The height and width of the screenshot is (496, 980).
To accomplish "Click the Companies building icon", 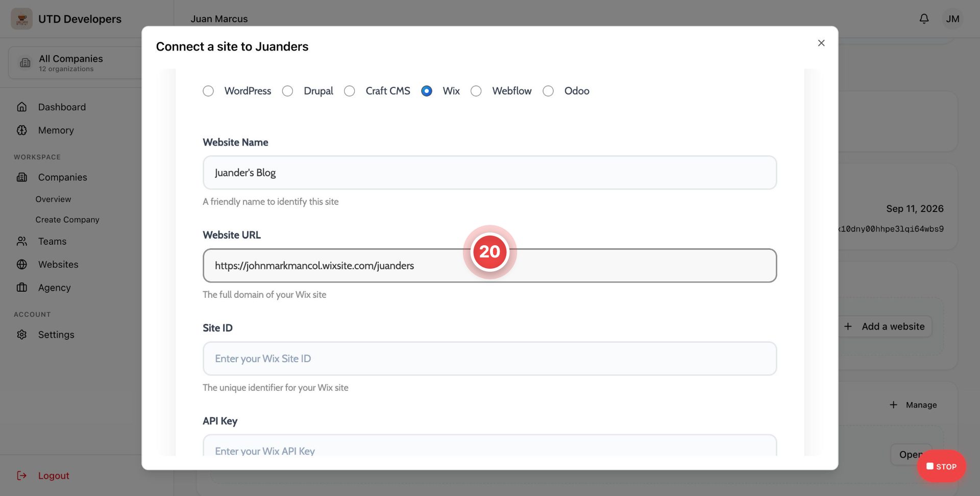I will click(22, 177).
